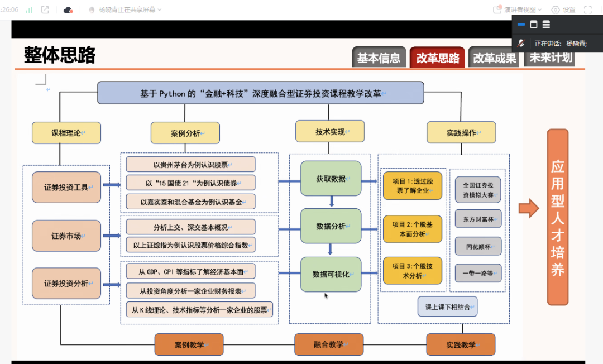Screen dimensions: 603x364
Task: Click the 项目1:透过股票了解企业 box
Action: [x=413, y=186]
